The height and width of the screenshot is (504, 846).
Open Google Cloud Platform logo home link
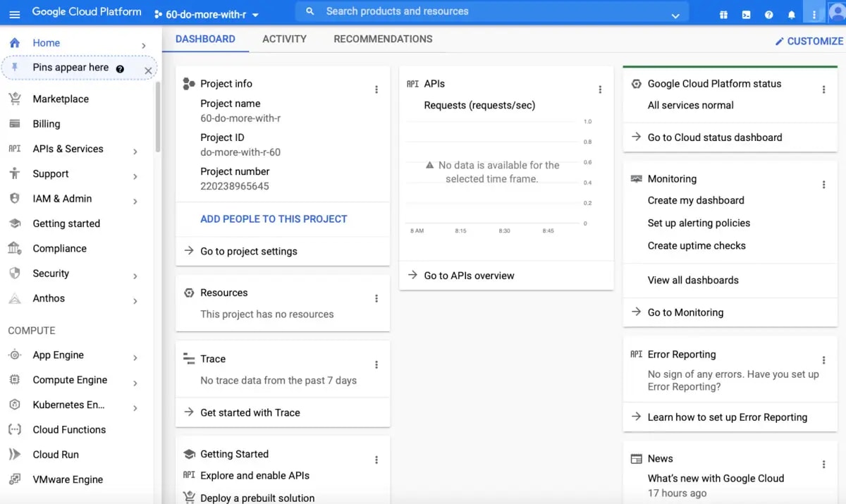[87, 12]
